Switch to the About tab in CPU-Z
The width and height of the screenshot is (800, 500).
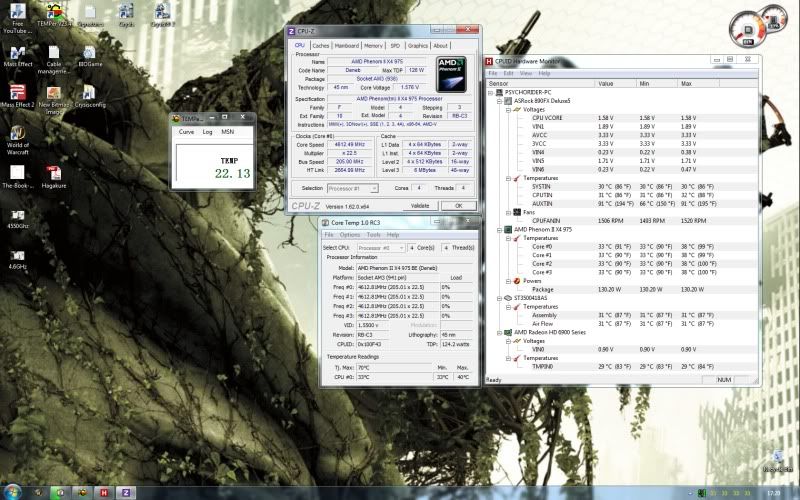[441, 45]
